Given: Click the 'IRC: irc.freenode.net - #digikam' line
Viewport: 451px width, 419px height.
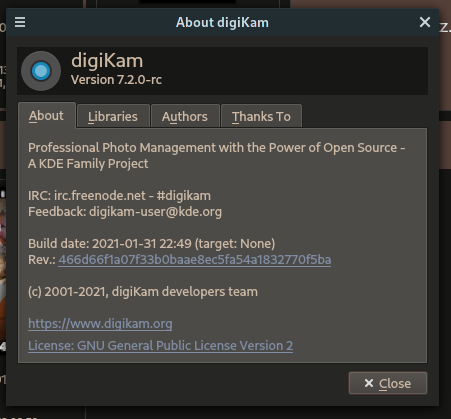Looking at the screenshot, I should pos(119,196).
